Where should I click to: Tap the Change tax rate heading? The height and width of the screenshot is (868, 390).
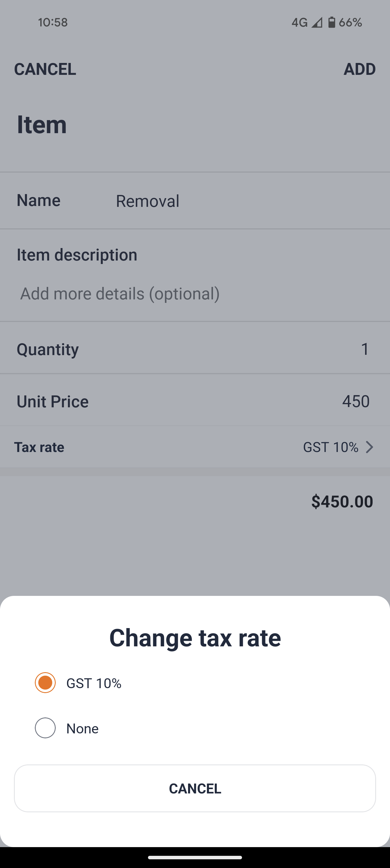pos(195,638)
